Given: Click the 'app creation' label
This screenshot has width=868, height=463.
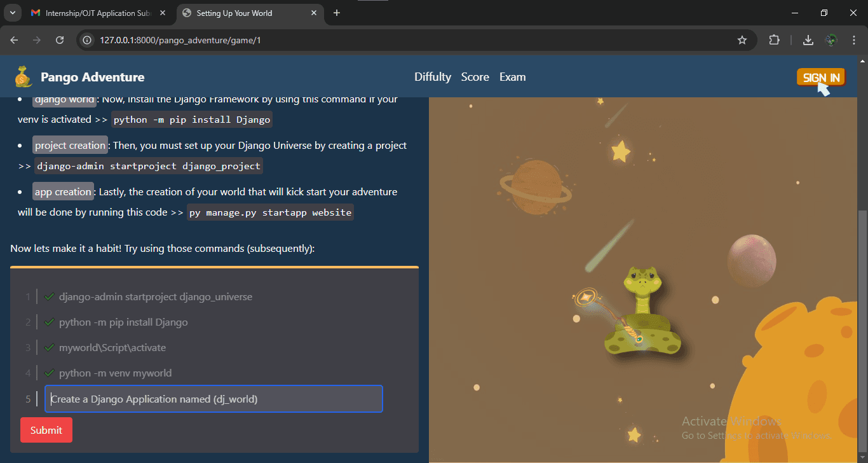Looking at the screenshot, I should click(x=64, y=191).
